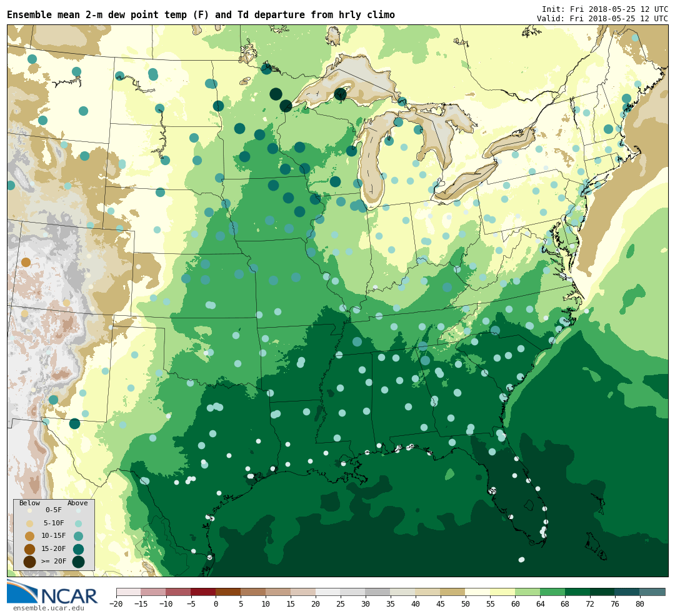The width and height of the screenshot is (675, 616).
Task: Click the '15-20F' legend label
Action: click(x=54, y=549)
